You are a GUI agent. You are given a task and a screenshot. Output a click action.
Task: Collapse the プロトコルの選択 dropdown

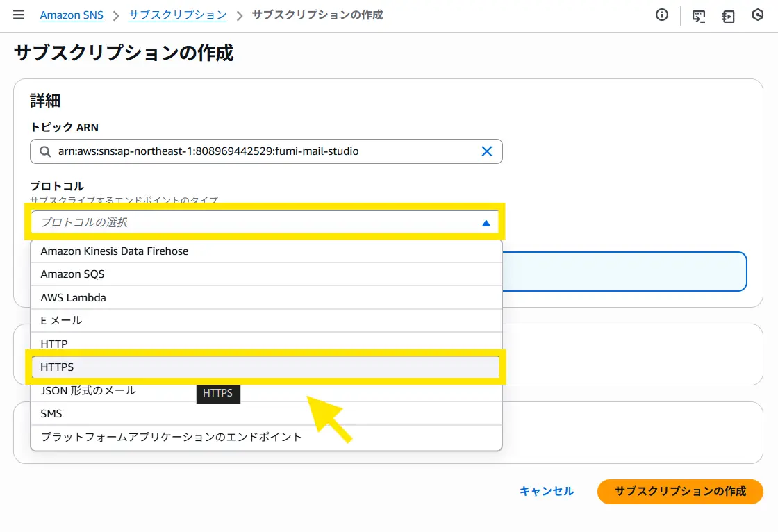(486, 223)
